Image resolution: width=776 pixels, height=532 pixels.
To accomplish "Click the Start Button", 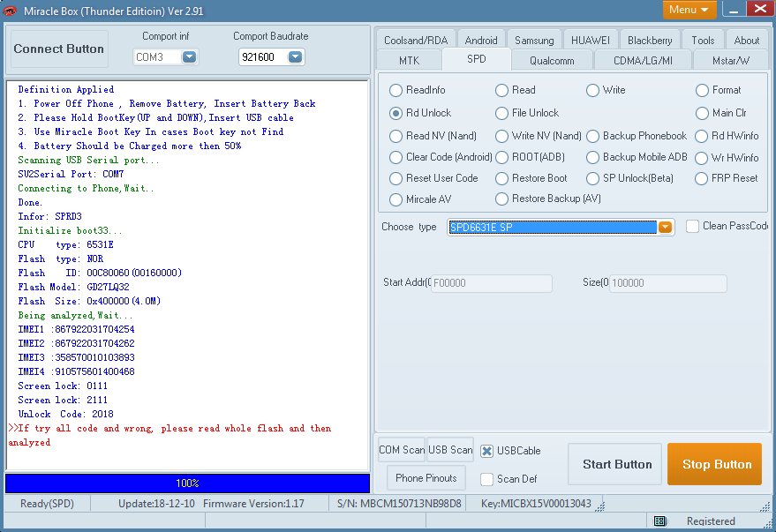I will pyautogui.click(x=614, y=464).
